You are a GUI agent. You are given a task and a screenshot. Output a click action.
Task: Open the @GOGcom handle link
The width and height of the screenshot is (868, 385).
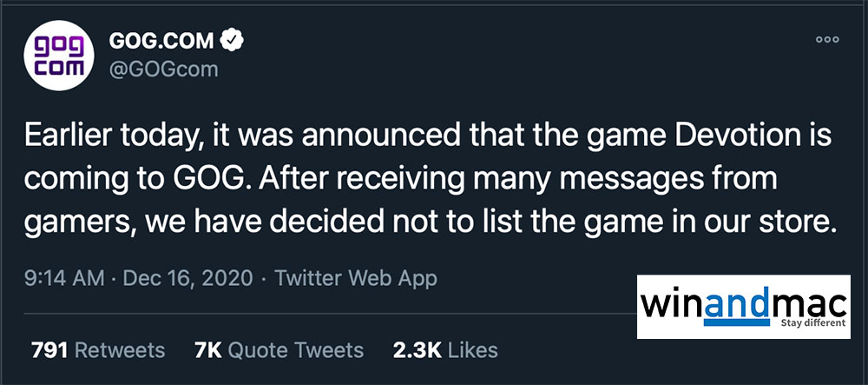[162, 69]
